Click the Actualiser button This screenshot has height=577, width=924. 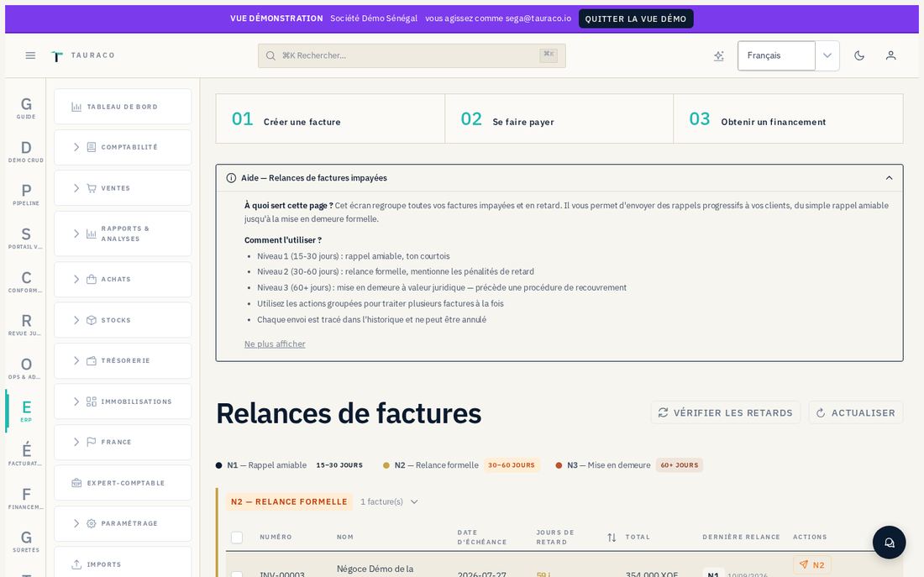click(x=856, y=412)
